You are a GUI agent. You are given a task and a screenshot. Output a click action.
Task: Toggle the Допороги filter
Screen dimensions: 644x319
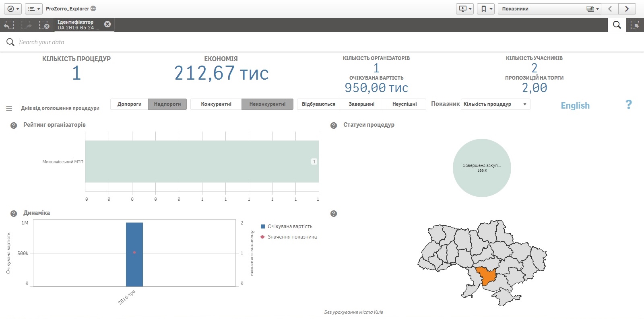coord(129,104)
